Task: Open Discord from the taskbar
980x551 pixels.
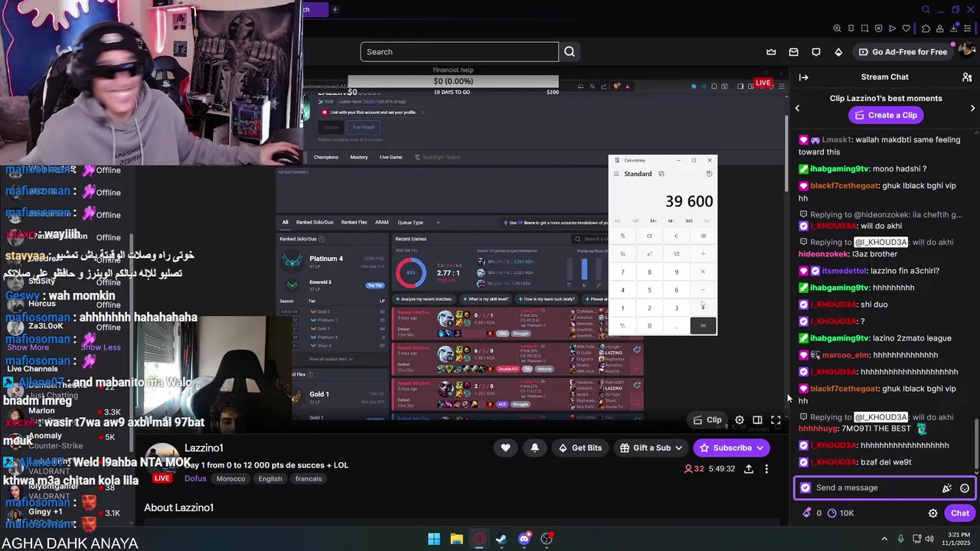Action: tap(524, 539)
